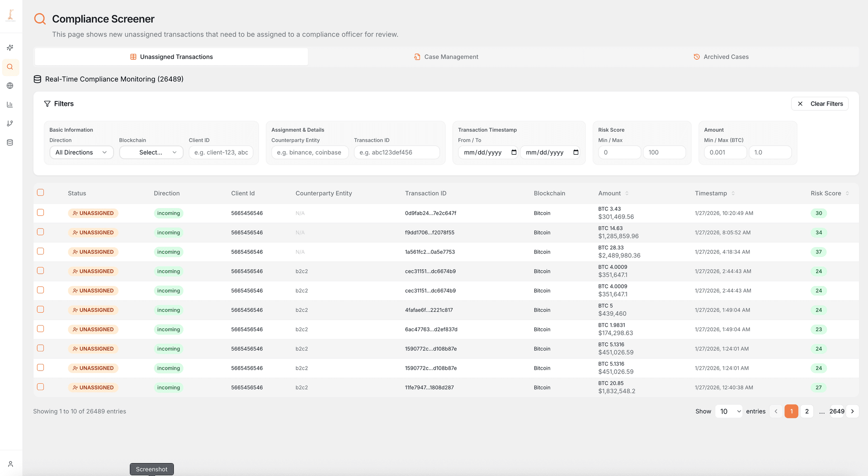Check the checkbox on the first UNASSIGNED row
The image size is (868, 476).
[x=40, y=213]
